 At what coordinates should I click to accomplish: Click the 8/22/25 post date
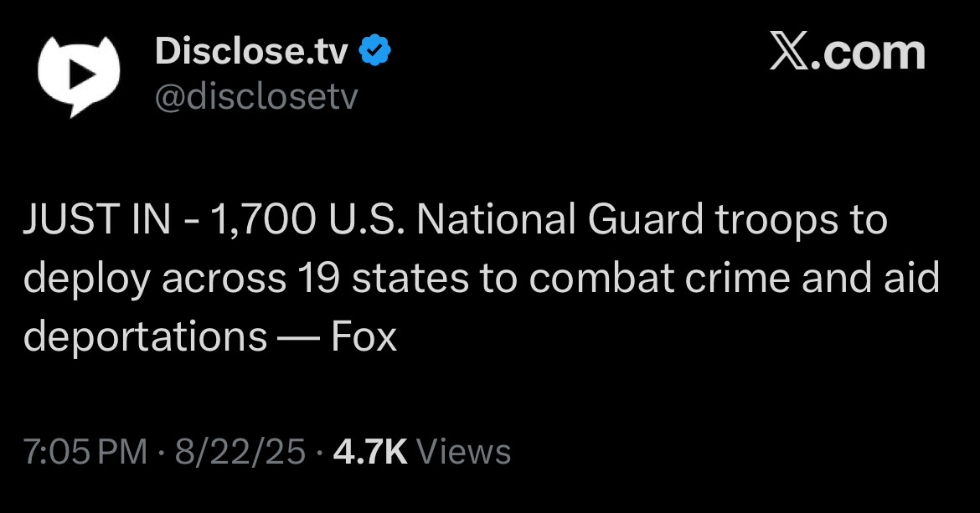pyautogui.click(x=240, y=452)
